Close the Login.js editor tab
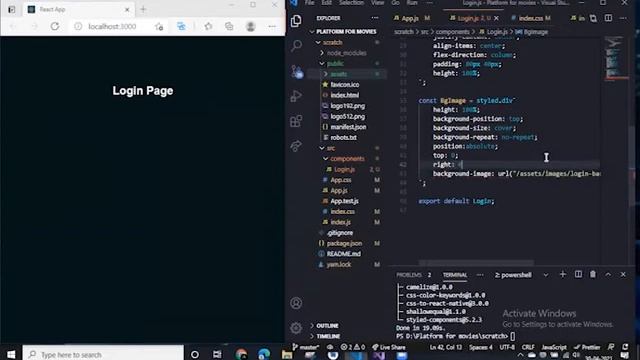Image resolution: width=640 pixels, height=360 pixels. point(496,18)
